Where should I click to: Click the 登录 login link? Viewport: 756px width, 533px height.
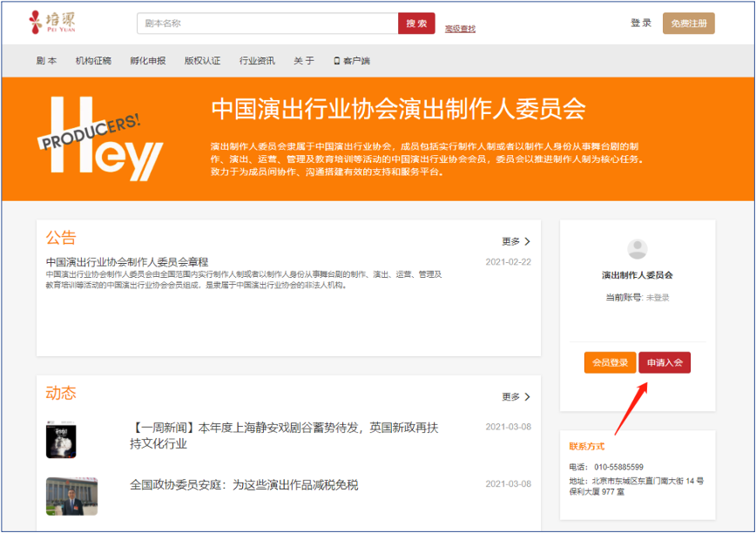tap(640, 22)
